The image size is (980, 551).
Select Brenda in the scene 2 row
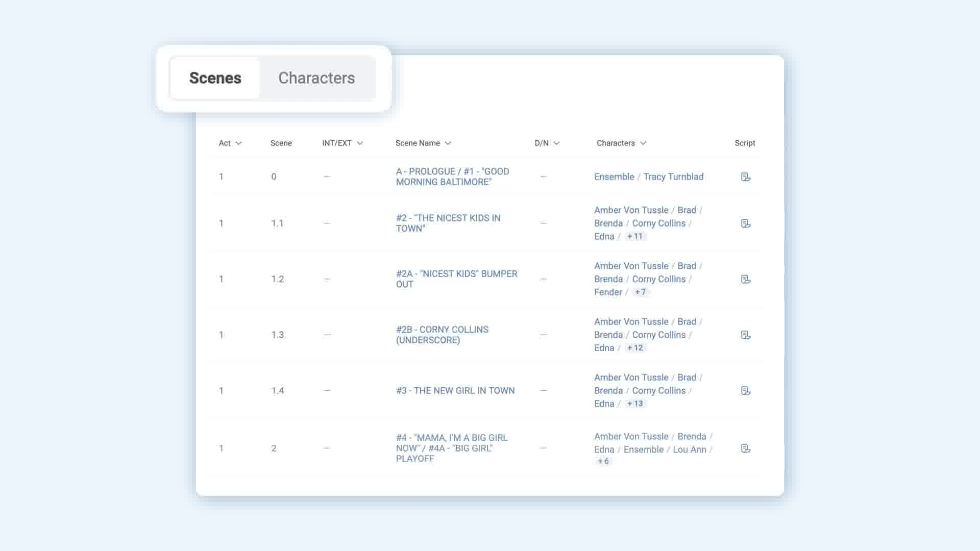click(x=692, y=436)
